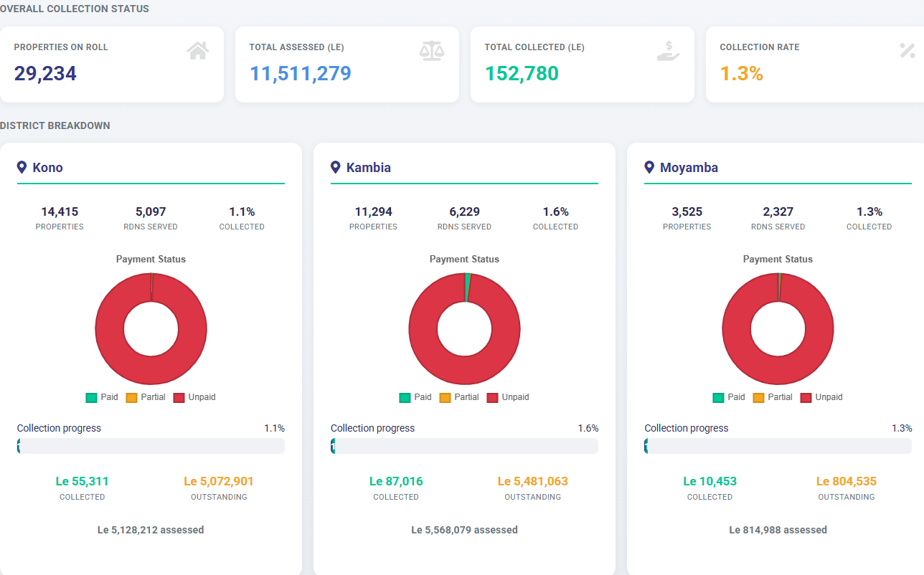Click the Moyamba payment status donut chart
This screenshot has height=575, width=924.
coord(778,328)
